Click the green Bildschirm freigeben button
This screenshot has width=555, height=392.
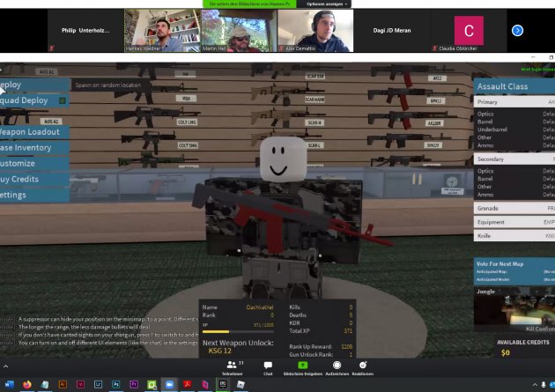click(x=303, y=368)
